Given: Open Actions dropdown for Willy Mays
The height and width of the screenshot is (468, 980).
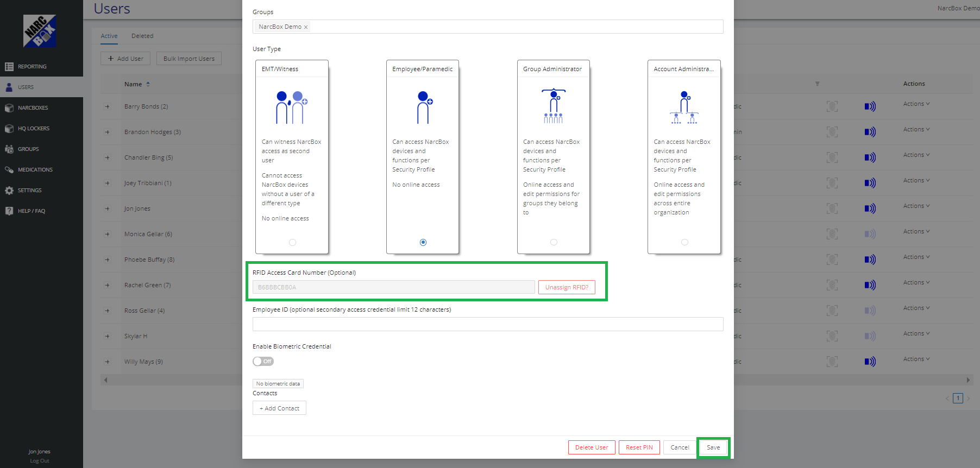Looking at the screenshot, I should click(x=916, y=359).
